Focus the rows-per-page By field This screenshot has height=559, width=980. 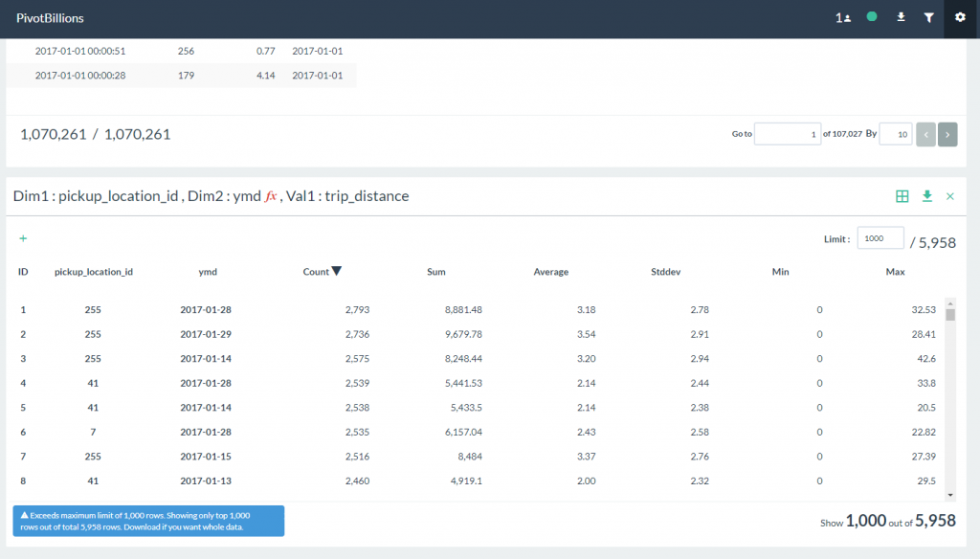click(x=896, y=134)
